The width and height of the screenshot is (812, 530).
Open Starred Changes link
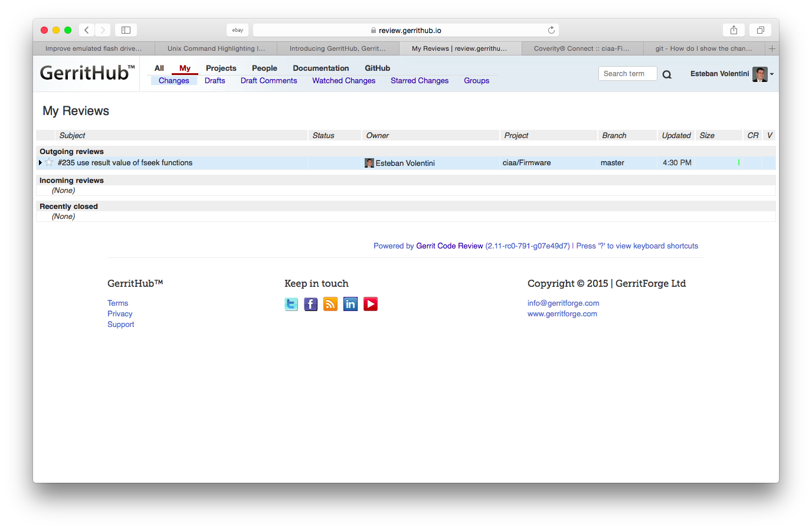click(420, 81)
